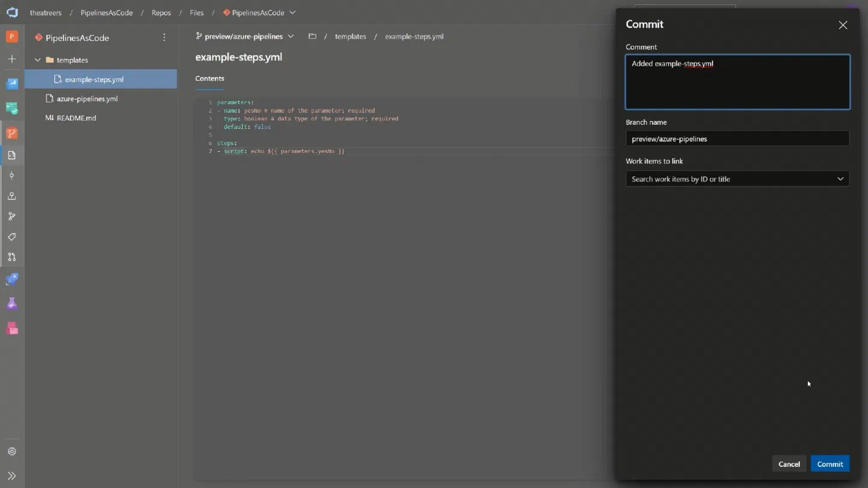Select the Tags icon under Repos
Viewport: 868px width, 488px height.
coord(11,237)
